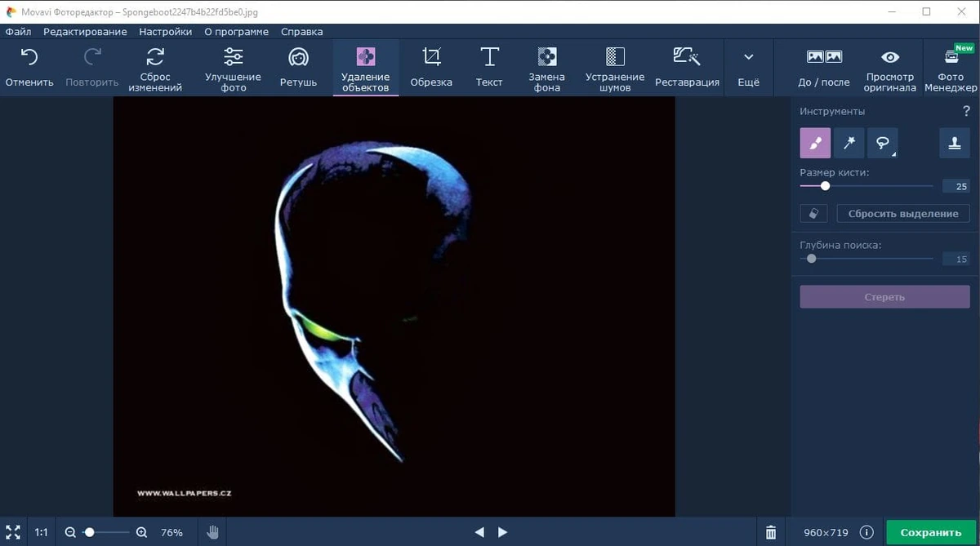
Task: Open the Реставрация restoration tool
Action: tap(687, 69)
